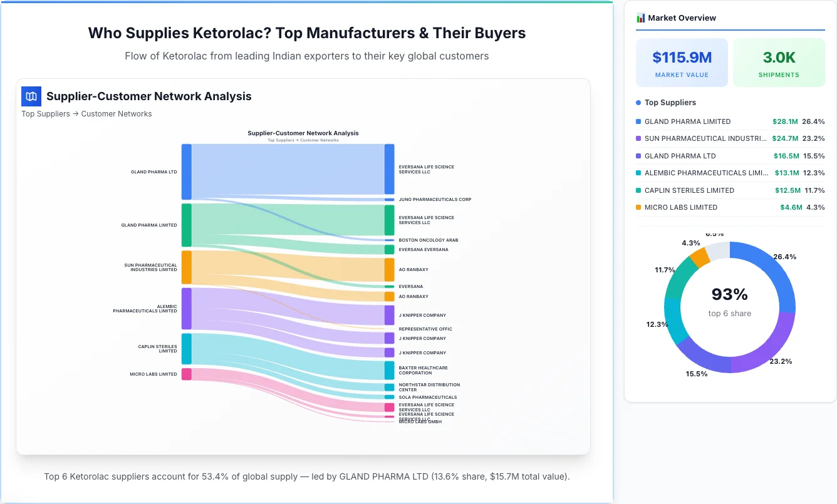Select the teal square beside CAPLIN STERILES LIMITED
The width and height of the screenshot is (837, 504).
[x=638, y=190]
